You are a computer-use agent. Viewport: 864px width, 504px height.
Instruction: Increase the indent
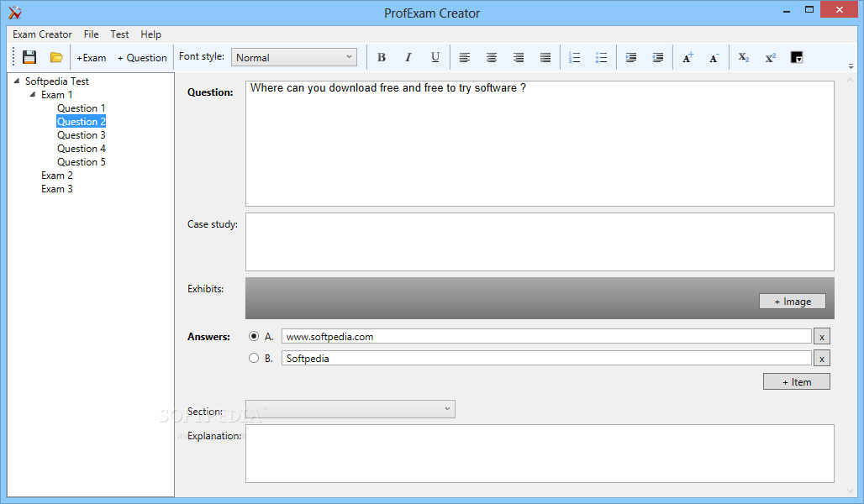631,57
